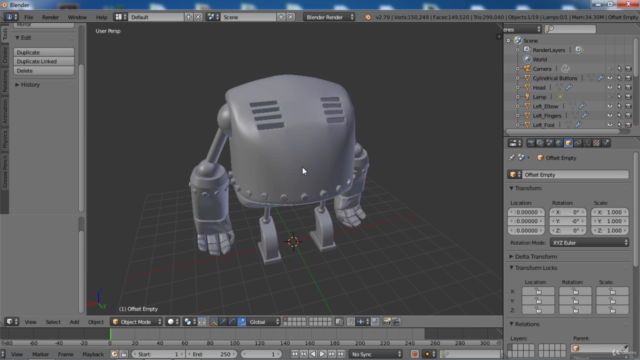Open the Constraints properties tab chain icon
This screenshot has width=640, height=360.
coord(578,143)
